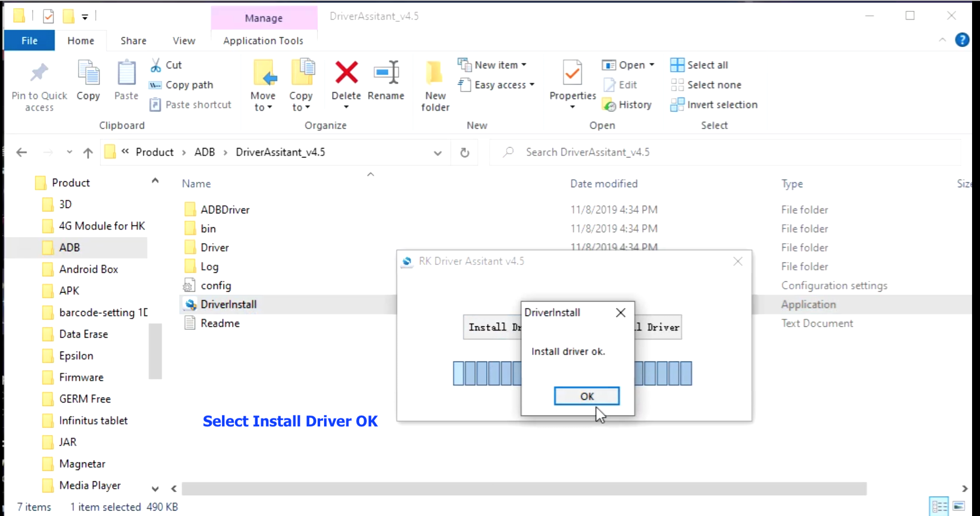
Task: Click the Manage contextual tab
Action: [x=264, y=18]
